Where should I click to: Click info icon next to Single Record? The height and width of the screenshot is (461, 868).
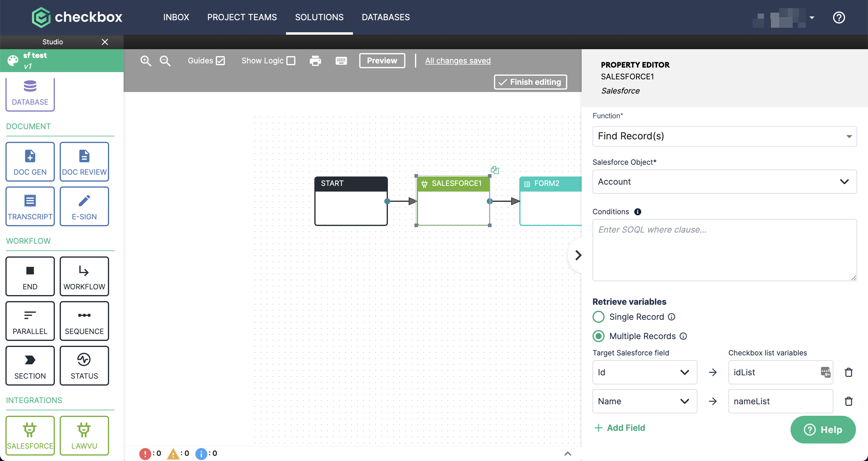[x=671, y=317]
